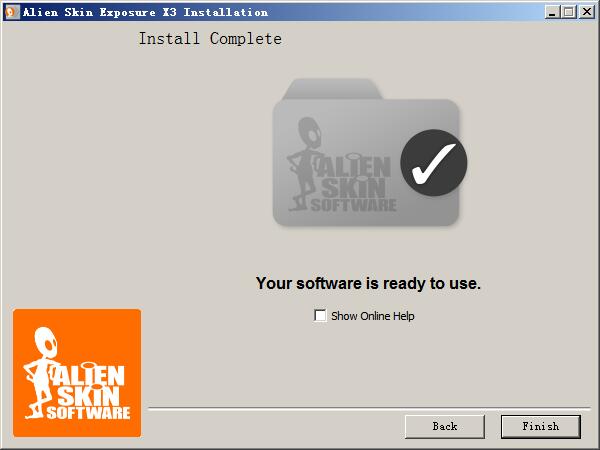600x450 pixels.
Task: Close the Alien Skin Exposure X3 installer
Action: tap(586, 12)
